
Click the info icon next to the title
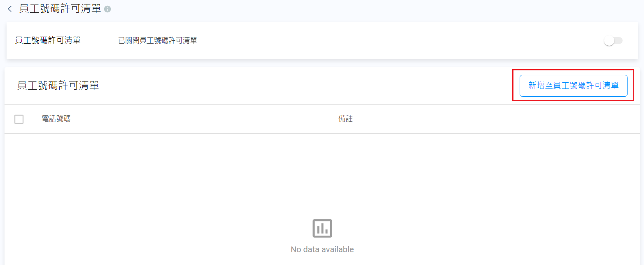coord(107,9)
